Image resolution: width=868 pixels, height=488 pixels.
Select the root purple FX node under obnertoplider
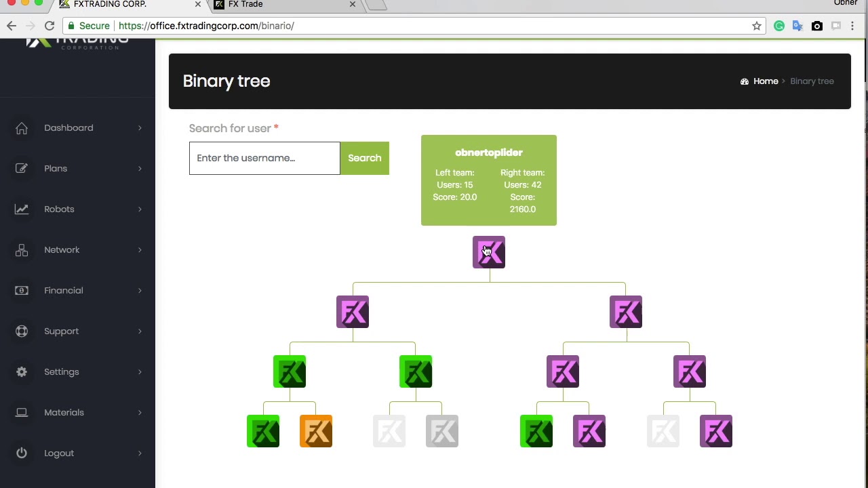[489, 252]
